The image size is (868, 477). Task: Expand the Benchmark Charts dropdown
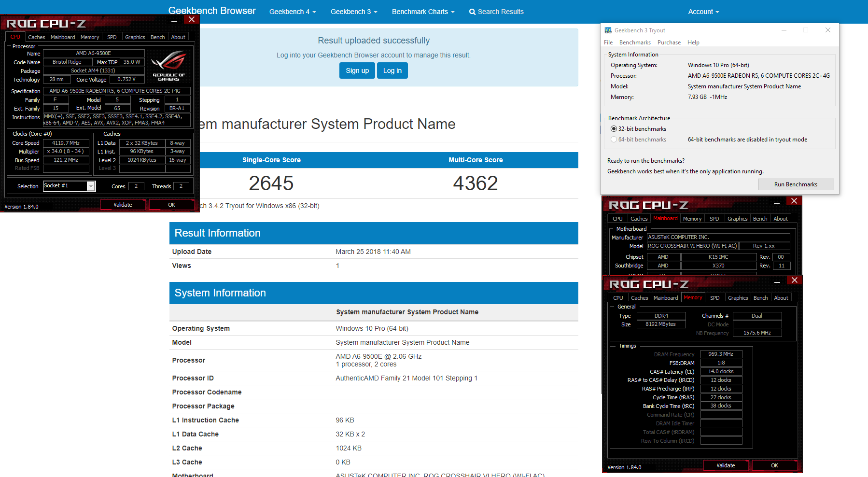[423, 12]
